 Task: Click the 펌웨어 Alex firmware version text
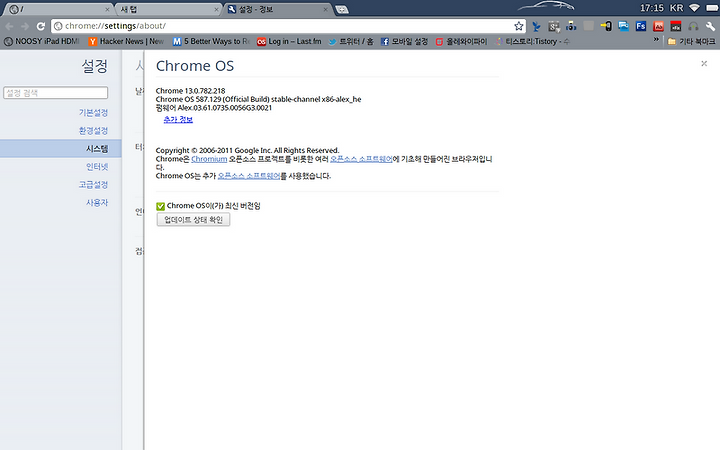pos(214,108)
